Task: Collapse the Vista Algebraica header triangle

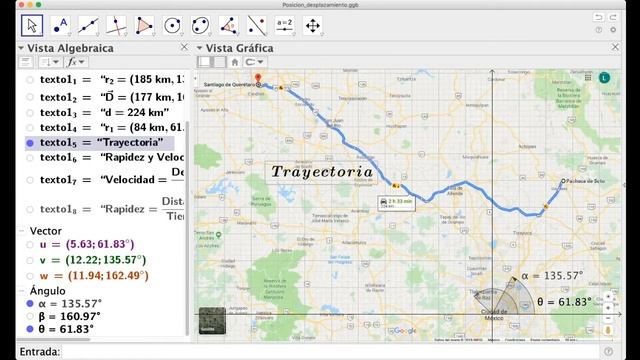Action: coord(21,48)
